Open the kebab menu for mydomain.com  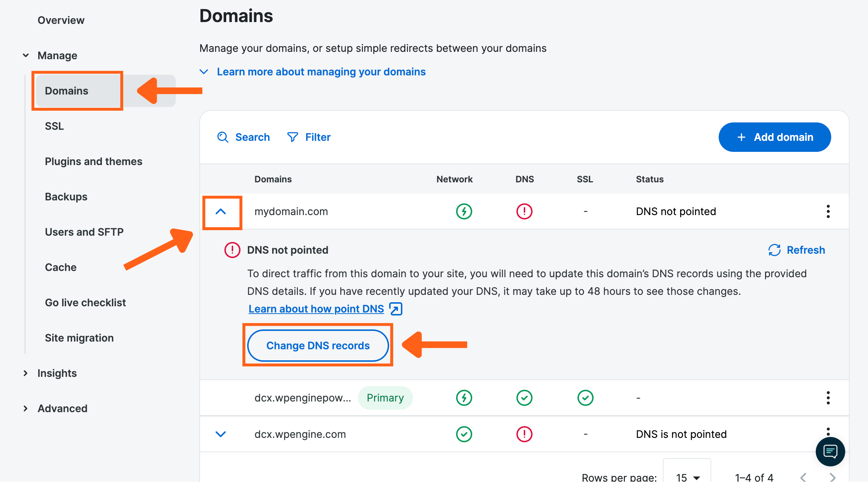tap(828, 211)
